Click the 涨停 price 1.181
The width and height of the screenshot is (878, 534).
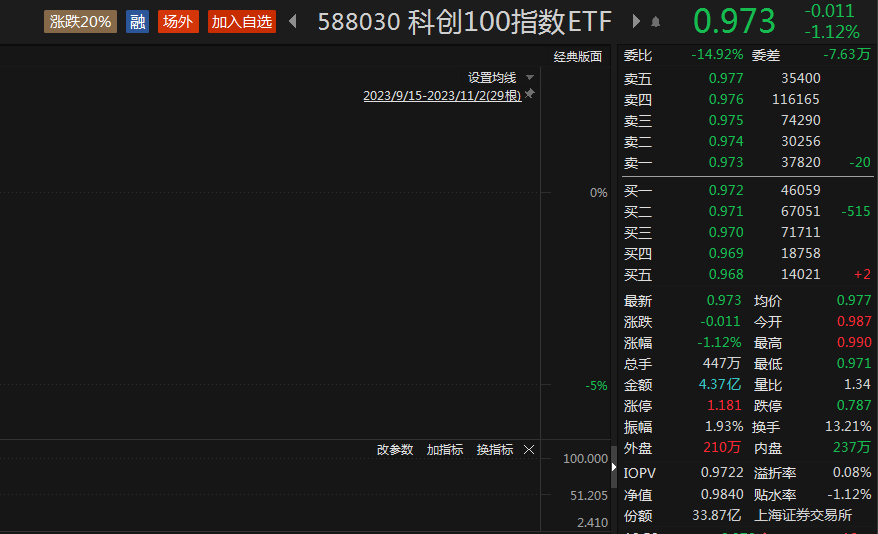tap(724, 405)
